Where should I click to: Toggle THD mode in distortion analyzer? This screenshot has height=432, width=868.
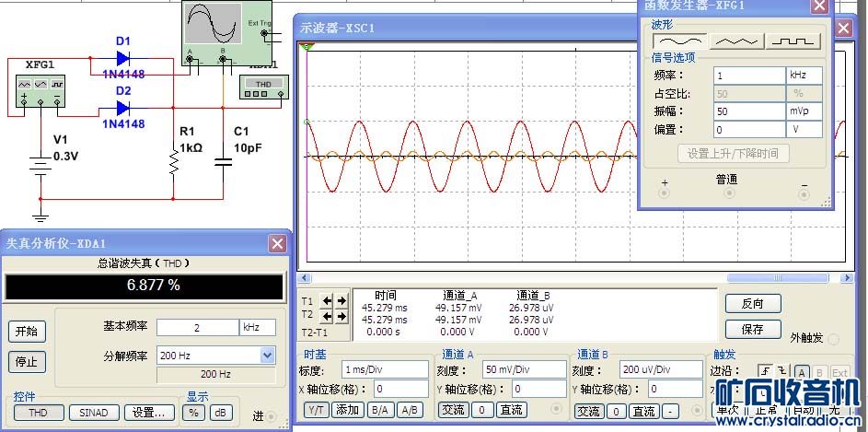coord(38,413)
